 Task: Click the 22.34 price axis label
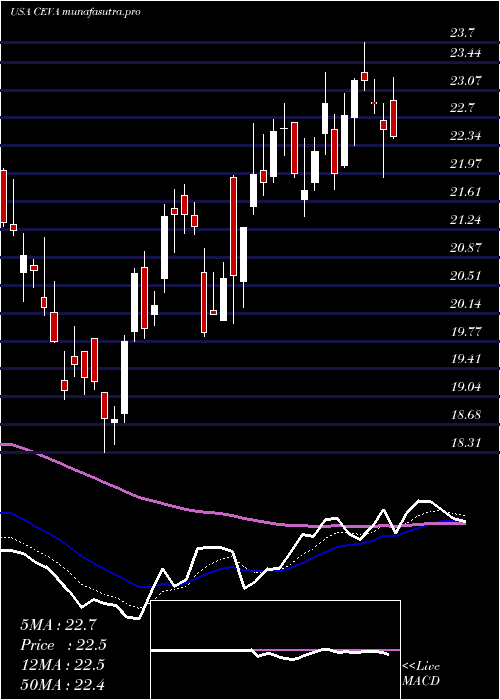pos(466,136)
